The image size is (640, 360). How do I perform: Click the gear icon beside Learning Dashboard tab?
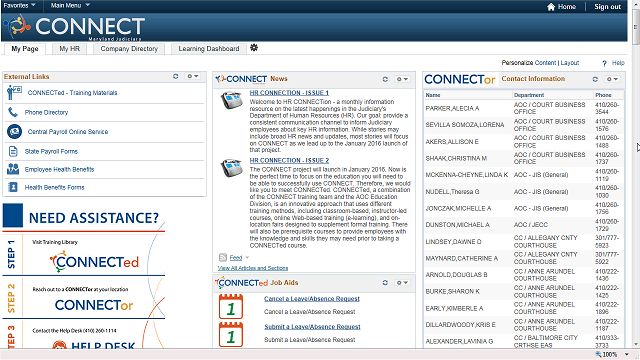(254, 48)
